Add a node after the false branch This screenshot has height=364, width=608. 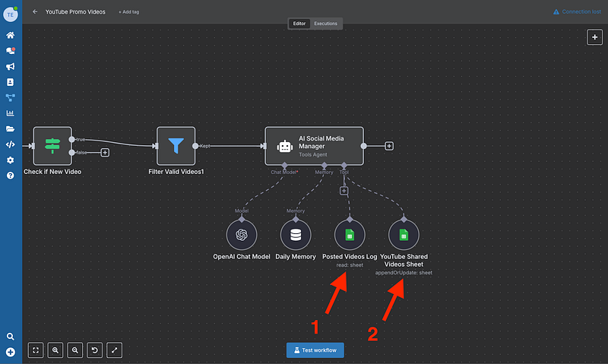pyautogui.click(x=105, y=152)
